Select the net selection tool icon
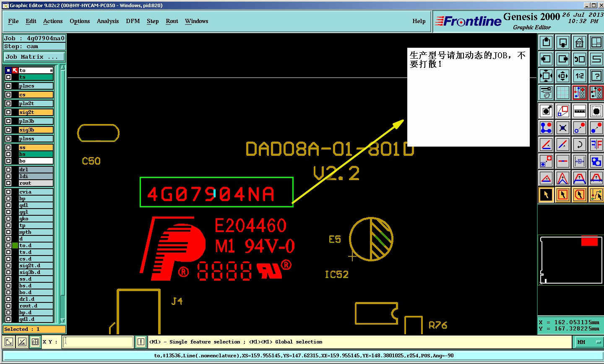This screenshot has width=604, height=364. click(596, 195)
